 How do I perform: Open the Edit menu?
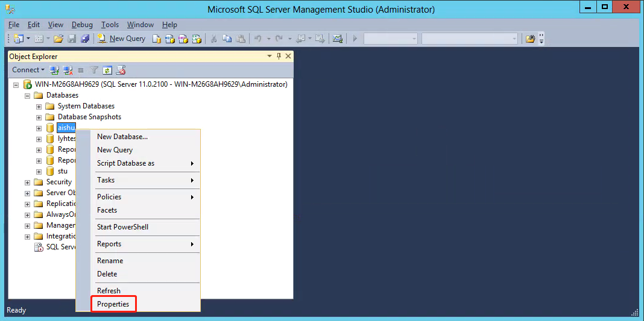pos(34,25)
